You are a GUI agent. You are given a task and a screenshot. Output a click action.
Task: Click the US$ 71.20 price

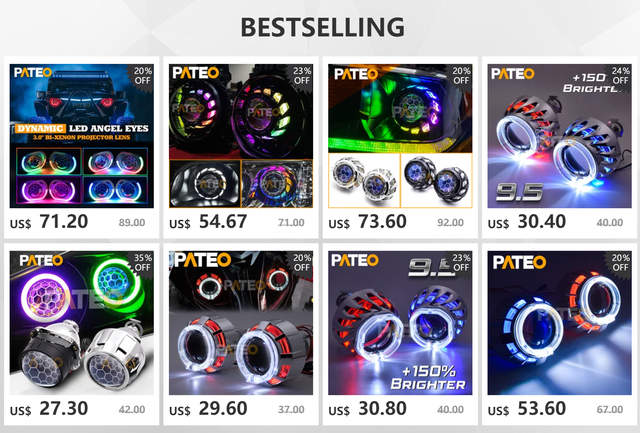(49, 222)
